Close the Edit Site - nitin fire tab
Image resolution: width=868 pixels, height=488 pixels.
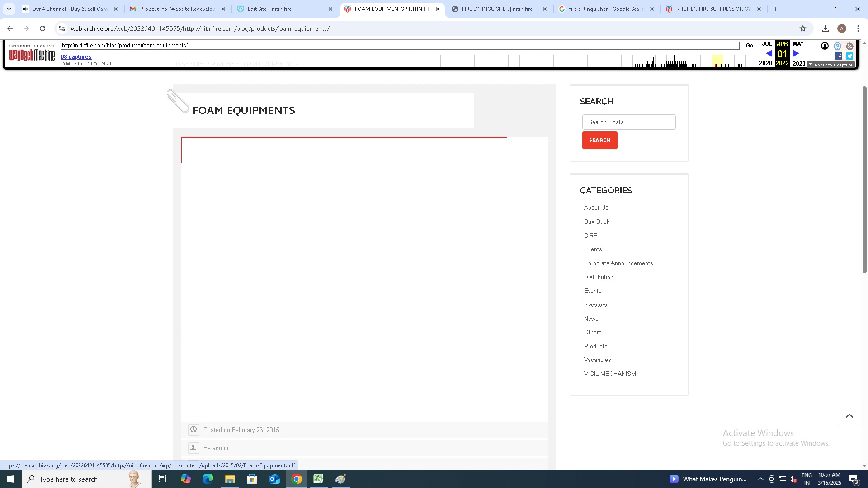click(x=330, y=9)
